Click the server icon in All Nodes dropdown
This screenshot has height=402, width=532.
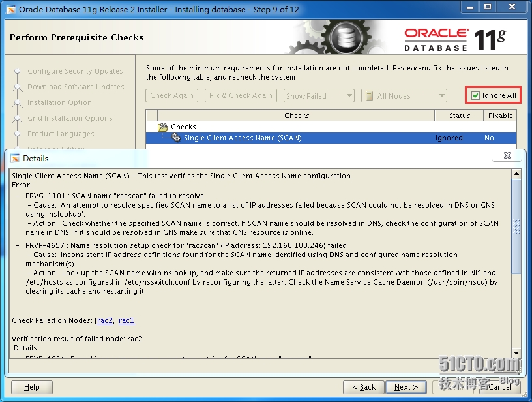pos(369,96)
